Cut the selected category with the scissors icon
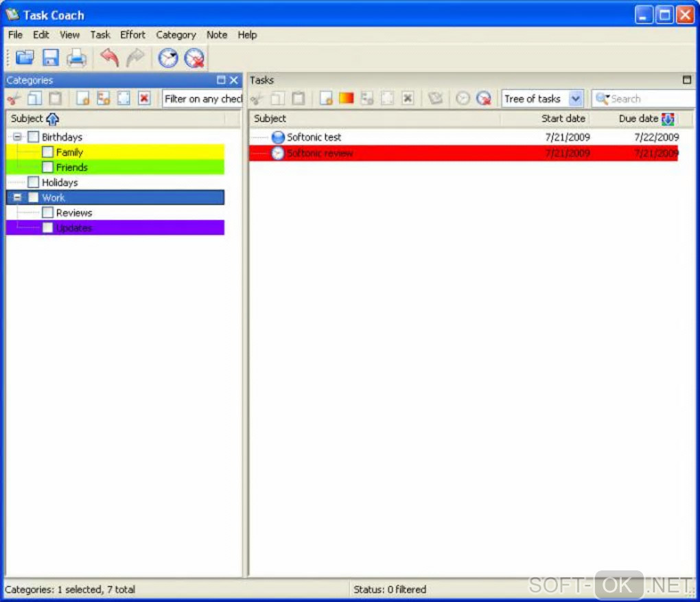Image resolution: width=700 pixels, height=602 pixels. [x=14, y=98]
